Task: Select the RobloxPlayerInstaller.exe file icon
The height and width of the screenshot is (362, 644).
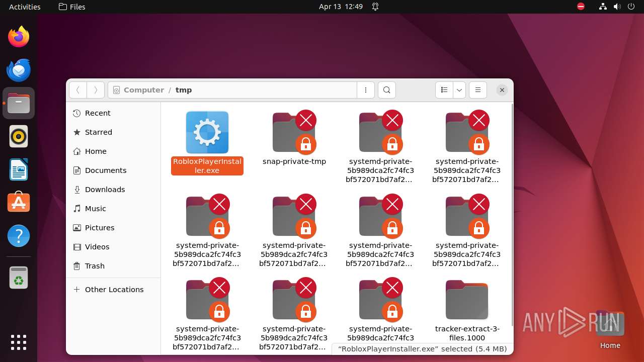Action: tap(207, 132)
